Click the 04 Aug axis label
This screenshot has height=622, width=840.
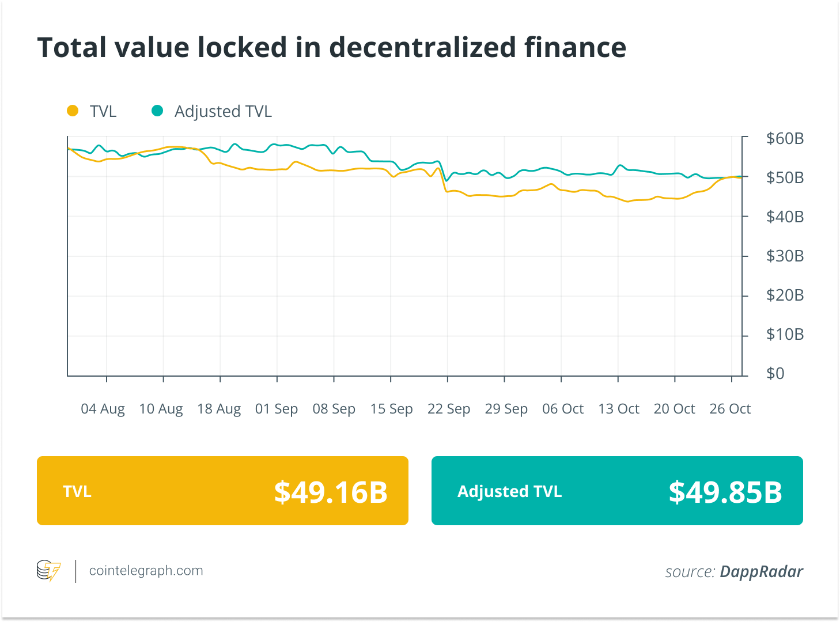pyautogui.click(x=103, y=409)
